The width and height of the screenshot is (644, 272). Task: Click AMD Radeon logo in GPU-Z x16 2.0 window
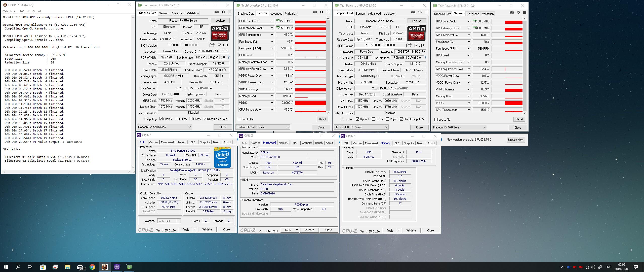[x=220, y=33]
